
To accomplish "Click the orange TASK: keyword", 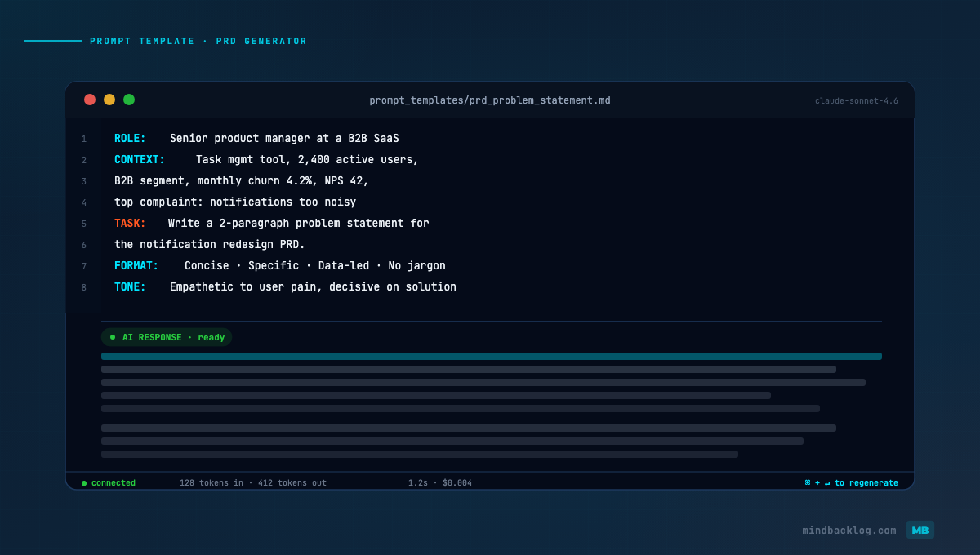I will (x=130, y=224).
